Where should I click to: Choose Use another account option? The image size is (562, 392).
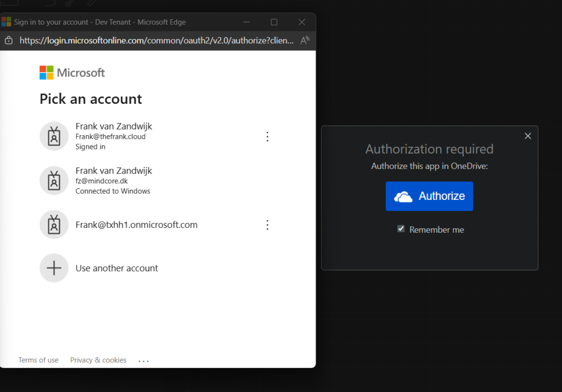pos(116,268)
